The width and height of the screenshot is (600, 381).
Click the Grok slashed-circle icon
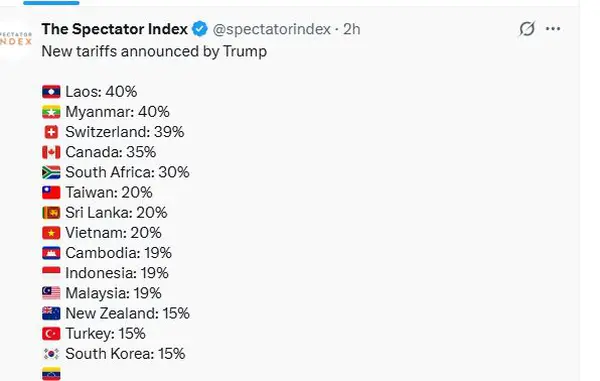pos(527,29)
